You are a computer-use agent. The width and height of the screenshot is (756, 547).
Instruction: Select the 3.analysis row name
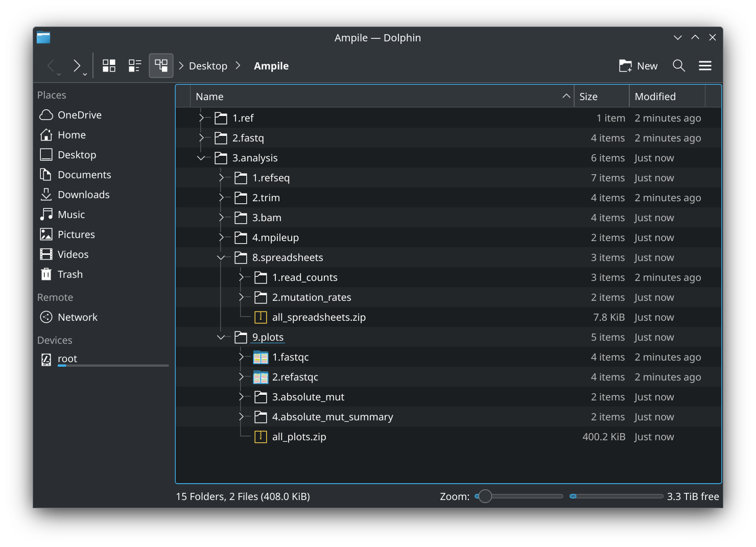coord(255,158)
